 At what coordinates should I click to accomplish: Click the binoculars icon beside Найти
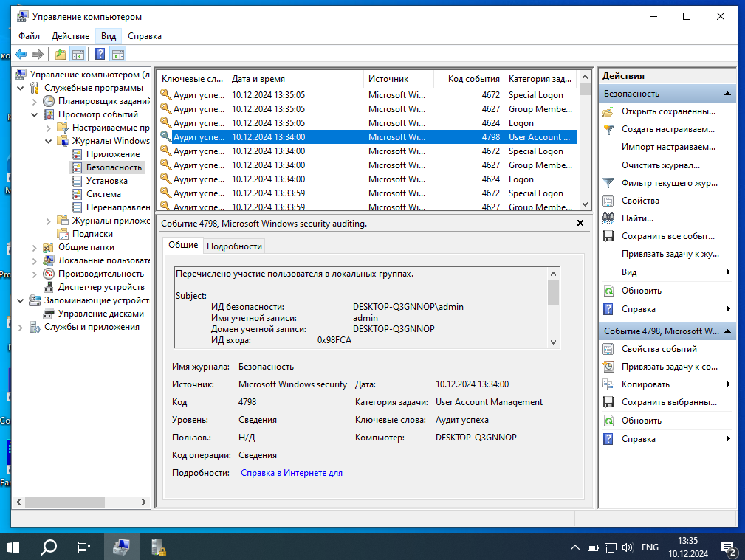click(608, 218)
